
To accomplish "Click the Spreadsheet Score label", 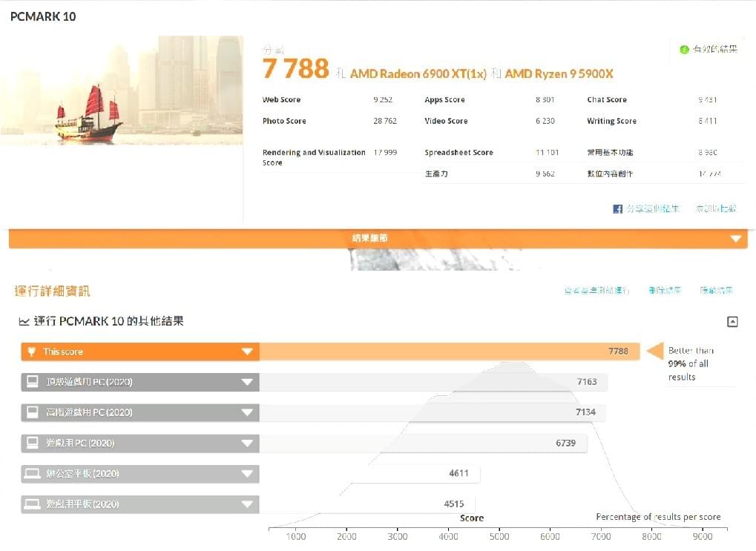I will [458, 152].
